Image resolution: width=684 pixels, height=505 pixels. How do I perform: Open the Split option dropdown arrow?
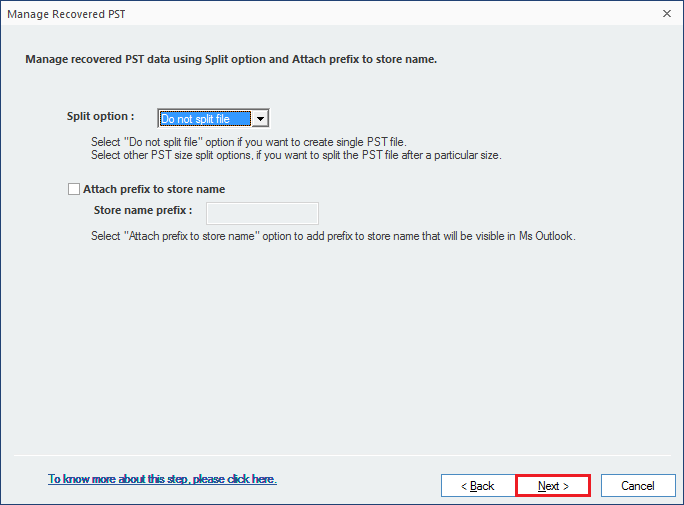260,119
